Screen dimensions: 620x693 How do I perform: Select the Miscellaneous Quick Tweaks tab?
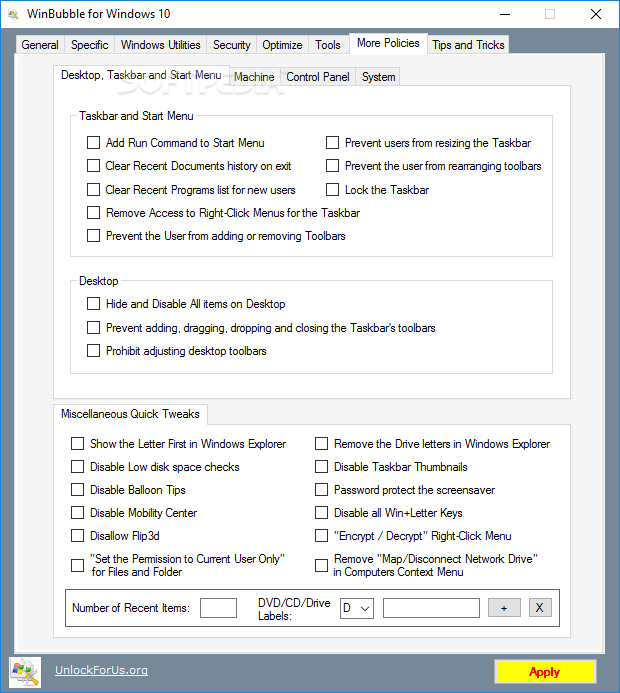[130, 414]
